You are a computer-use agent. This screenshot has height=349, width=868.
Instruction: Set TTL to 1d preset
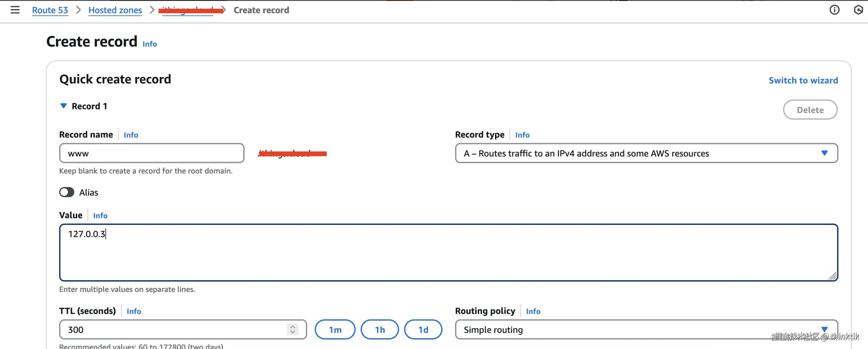pyautogui.click(x=423, y=329)
